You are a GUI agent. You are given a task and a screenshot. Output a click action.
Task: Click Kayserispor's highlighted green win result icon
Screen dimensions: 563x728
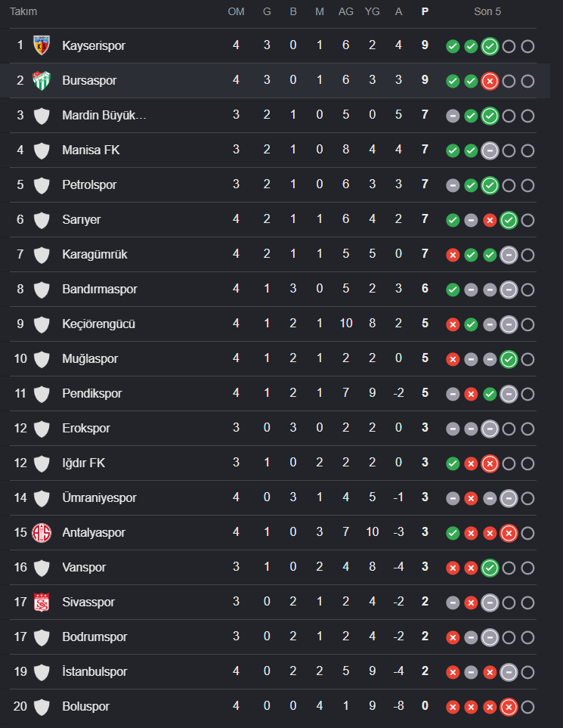(x=490, y=46)
